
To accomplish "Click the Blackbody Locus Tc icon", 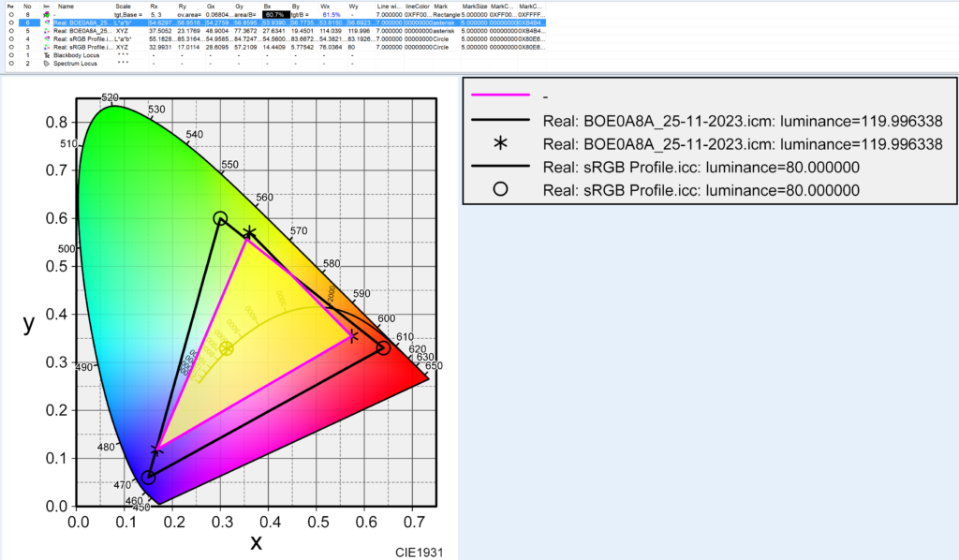I will 47,55.
